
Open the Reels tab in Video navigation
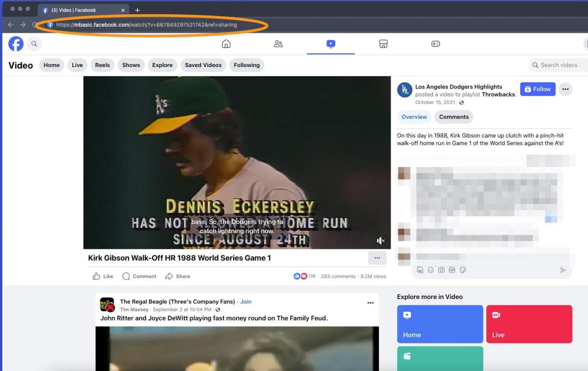(102, 65)
